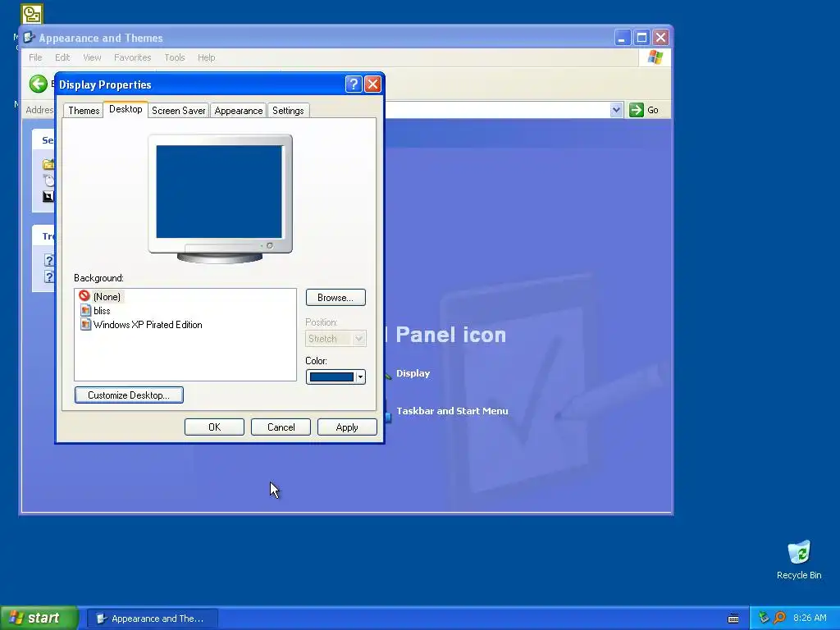Click the Browse... button
Image resolution: width=840 pixels, height=630 pixels.
click(336, 297)
